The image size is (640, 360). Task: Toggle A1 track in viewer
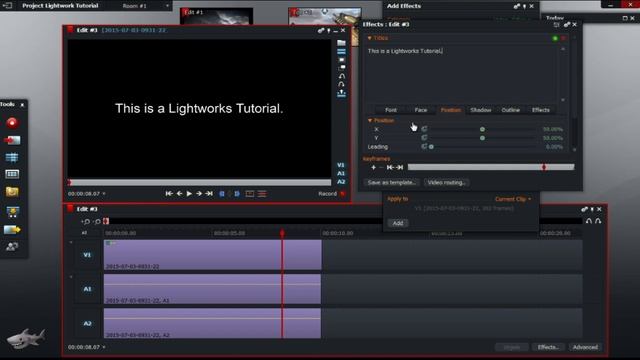(341, 173)
